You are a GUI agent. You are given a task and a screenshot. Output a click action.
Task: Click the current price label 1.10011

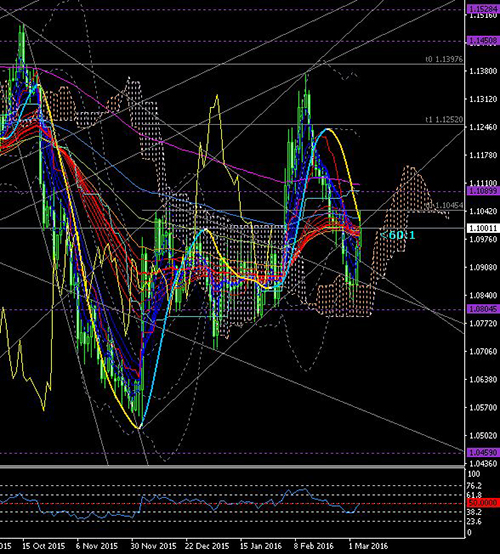[483, 228]
